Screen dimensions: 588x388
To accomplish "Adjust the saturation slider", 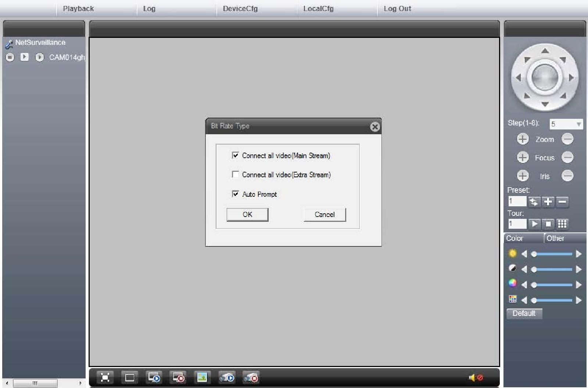I will [x=552, y=285].
